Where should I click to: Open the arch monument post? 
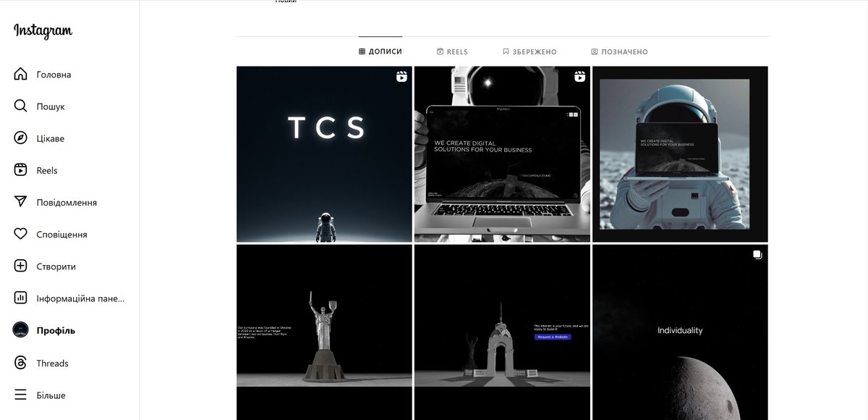coord(502,332)
